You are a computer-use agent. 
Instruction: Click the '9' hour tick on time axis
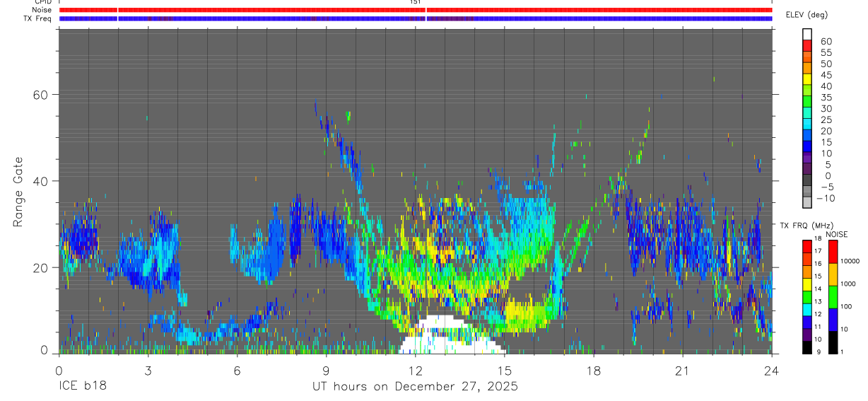[x=326, y=370]
